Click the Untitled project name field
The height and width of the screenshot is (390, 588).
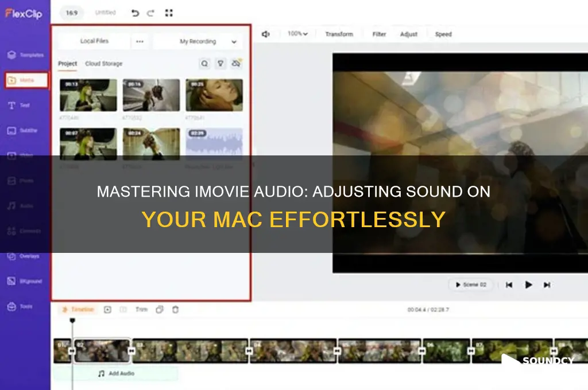click(x=106, y=13)
